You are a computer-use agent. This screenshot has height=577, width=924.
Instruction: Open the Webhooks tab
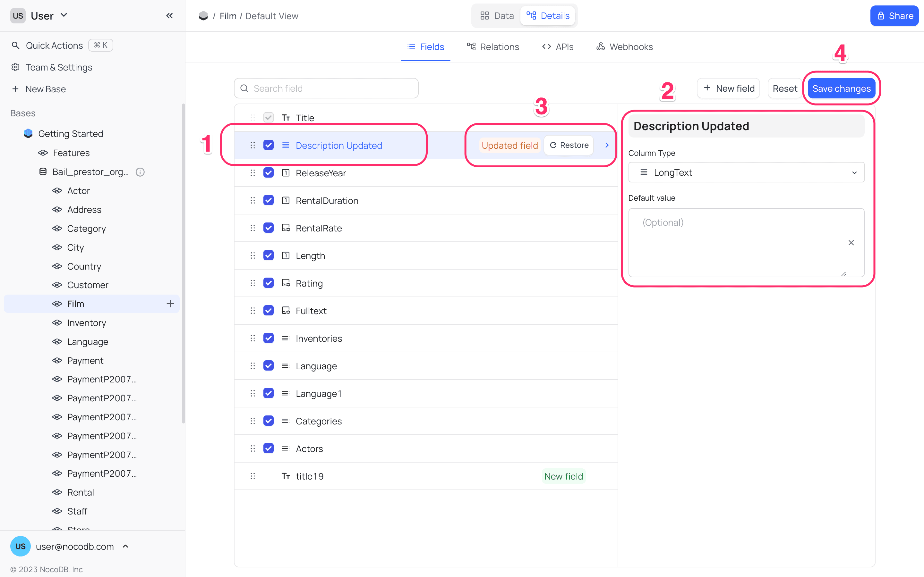click(x=625, y=46)
